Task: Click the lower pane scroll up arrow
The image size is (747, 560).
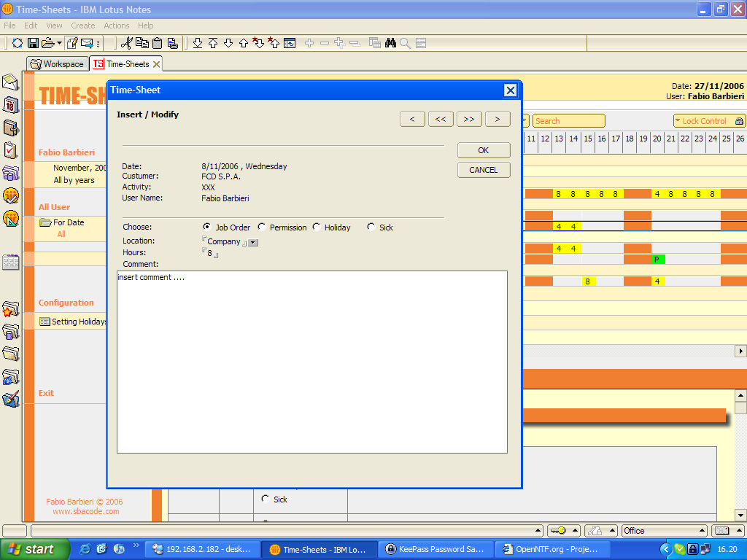Action: coord(740,395)
